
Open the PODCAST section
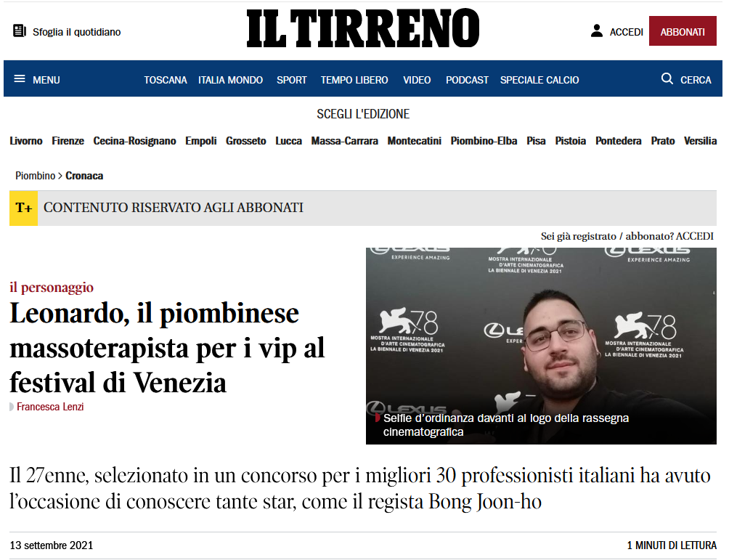[x=467, y=80]
